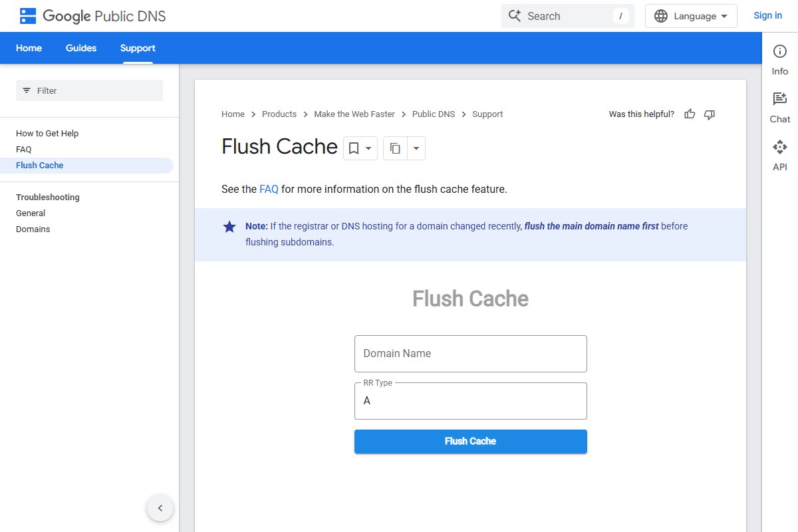Click the Troubleshooting section heading
This screenshot has width=798, height=532.
(48, 198)
